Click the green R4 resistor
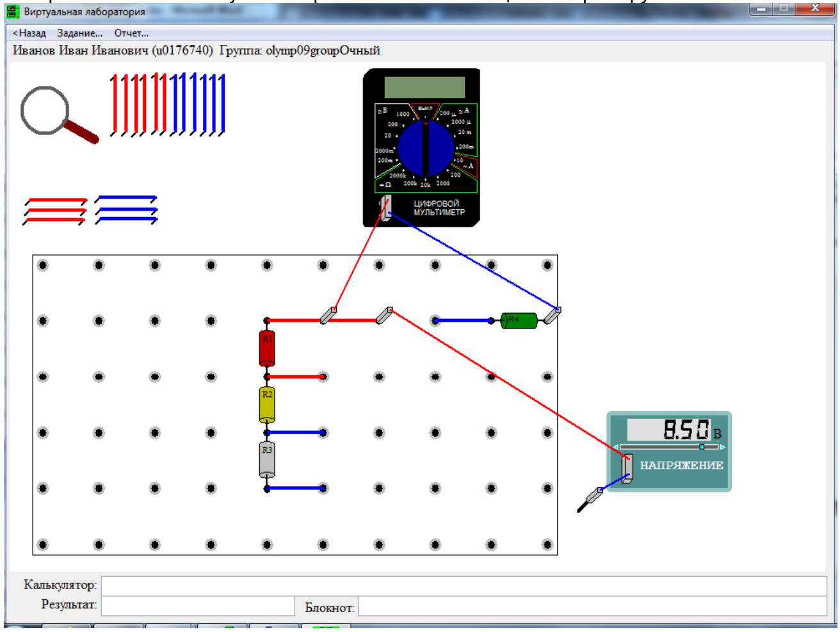 click(x=519, y=320)
